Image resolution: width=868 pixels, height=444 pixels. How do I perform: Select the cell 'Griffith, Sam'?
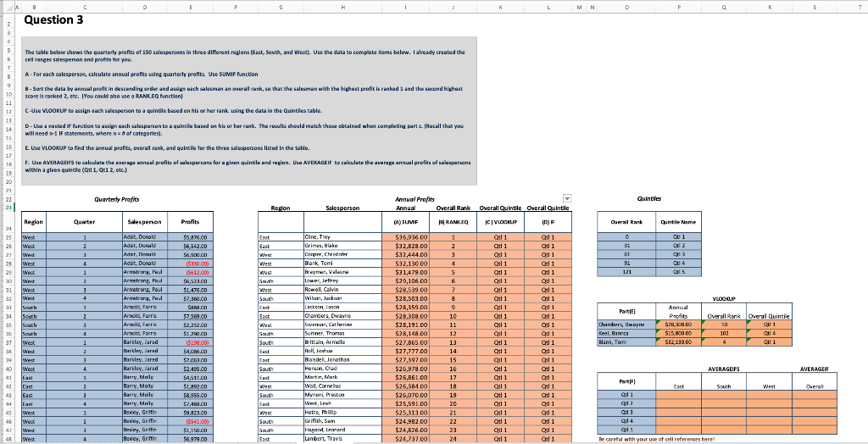342,421
